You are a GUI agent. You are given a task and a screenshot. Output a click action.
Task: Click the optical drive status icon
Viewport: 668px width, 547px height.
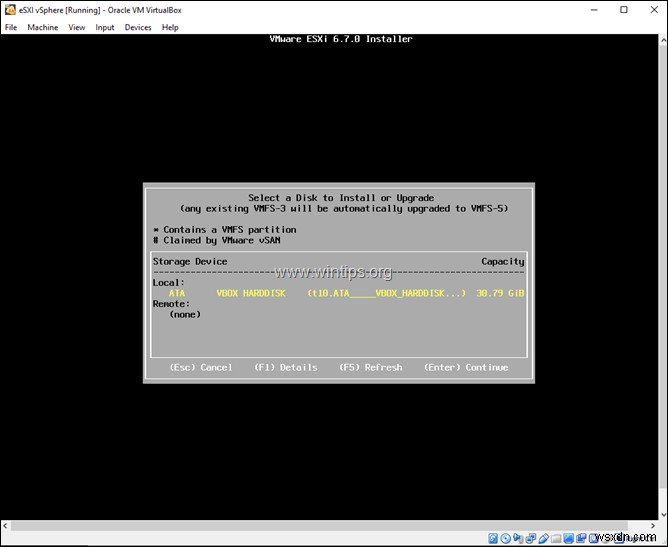coord(506,538)
